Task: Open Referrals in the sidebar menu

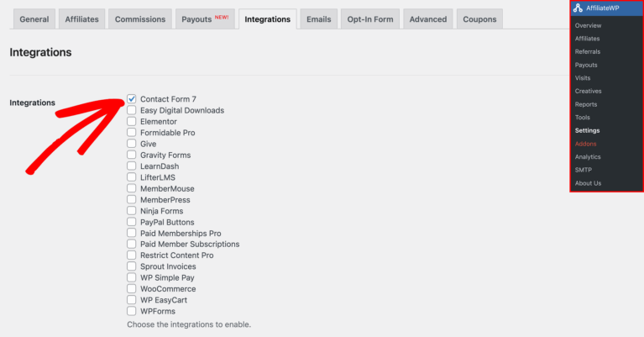Action: tap(588, 51)
